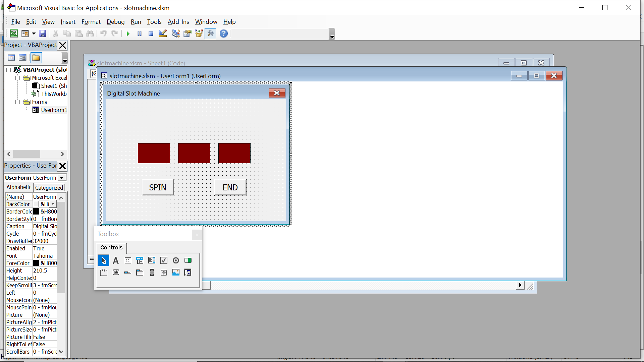644x362 pixels.
Task: Click the Run macro (Play) icon
Action: point(128,34)
